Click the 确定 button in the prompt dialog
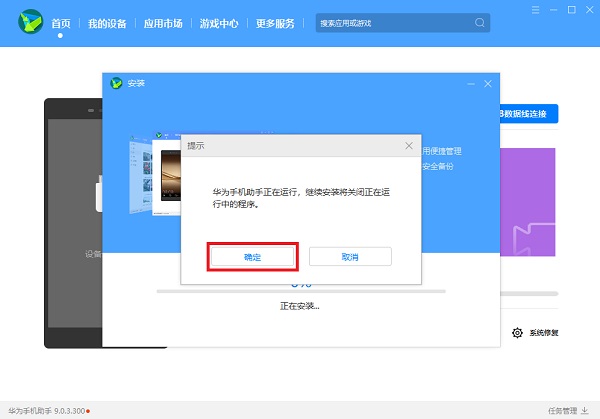 click(x=253, y=256)
